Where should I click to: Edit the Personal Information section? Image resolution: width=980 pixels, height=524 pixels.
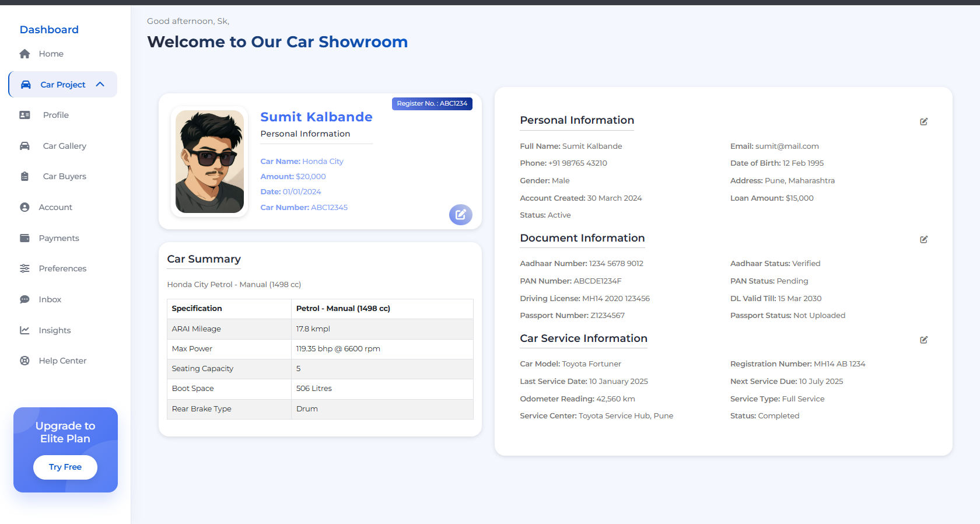click(923, 121)
